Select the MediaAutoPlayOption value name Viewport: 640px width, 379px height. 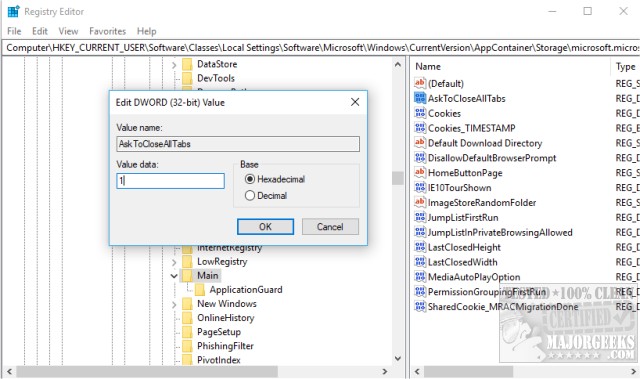coord(474,277)
